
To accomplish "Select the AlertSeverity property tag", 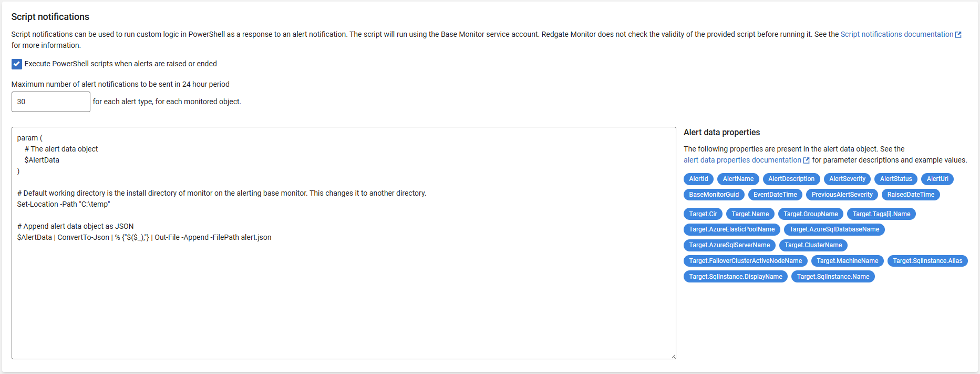I will point(847,179).
